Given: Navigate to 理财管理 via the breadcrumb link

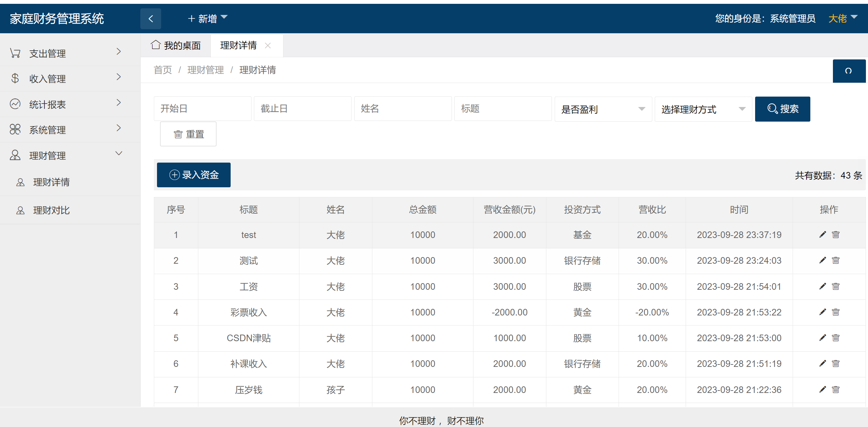Looking at the screenshot, I should click(x=206, y=70).
